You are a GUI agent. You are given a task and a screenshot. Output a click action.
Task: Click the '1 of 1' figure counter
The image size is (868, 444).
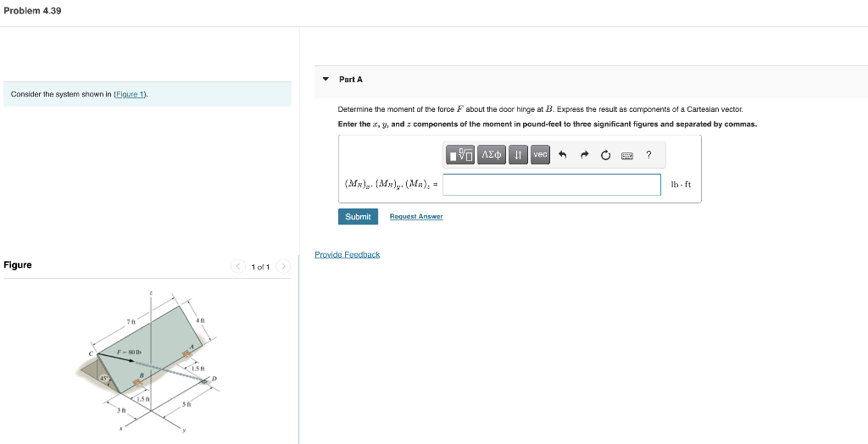coord(260,268)
